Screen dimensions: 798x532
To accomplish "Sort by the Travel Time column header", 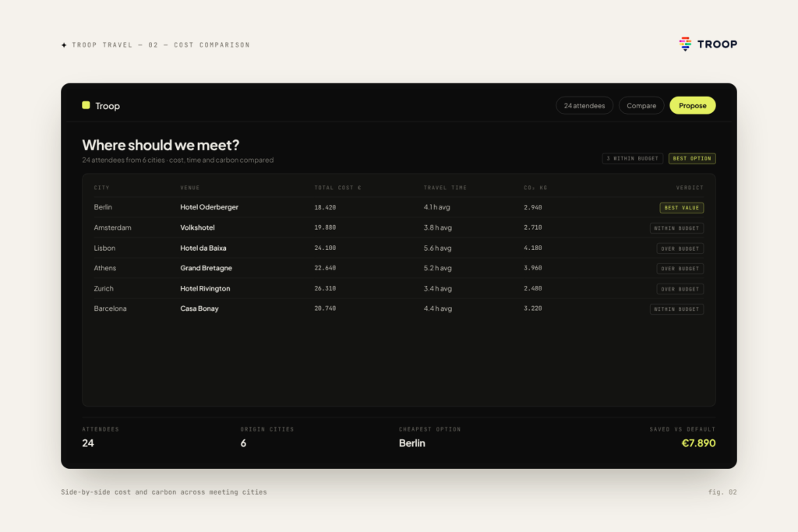I will 445,188.
